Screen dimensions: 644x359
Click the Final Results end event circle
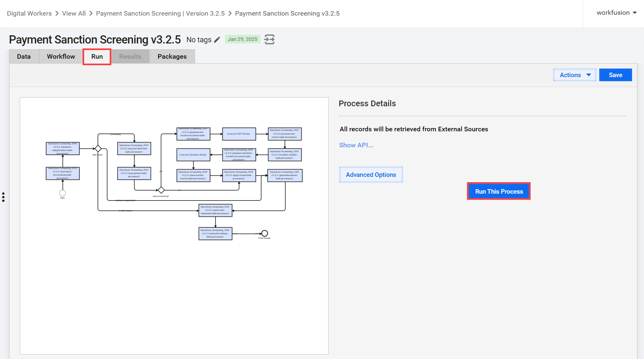pos(264,233)
